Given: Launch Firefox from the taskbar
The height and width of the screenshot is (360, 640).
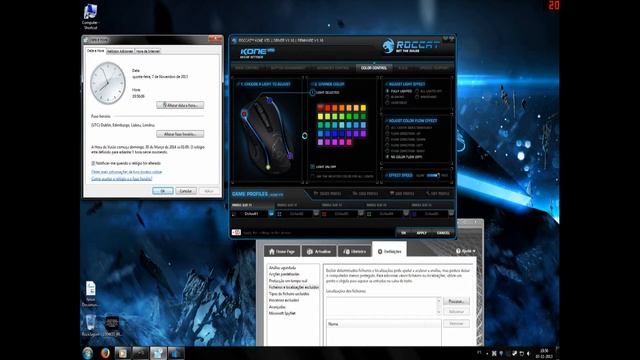Looking at the screenshot, I should [x=105, y=353].
